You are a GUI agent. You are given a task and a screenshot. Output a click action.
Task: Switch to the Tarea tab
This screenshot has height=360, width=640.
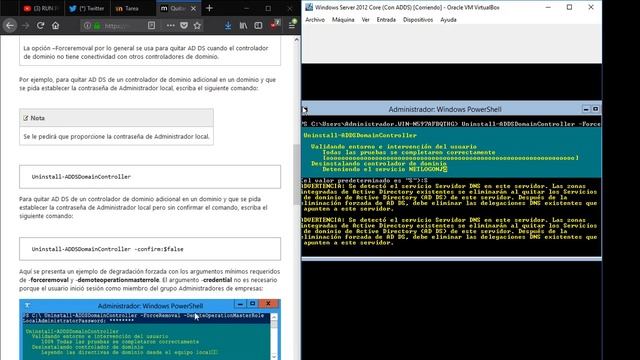[133, 9]
